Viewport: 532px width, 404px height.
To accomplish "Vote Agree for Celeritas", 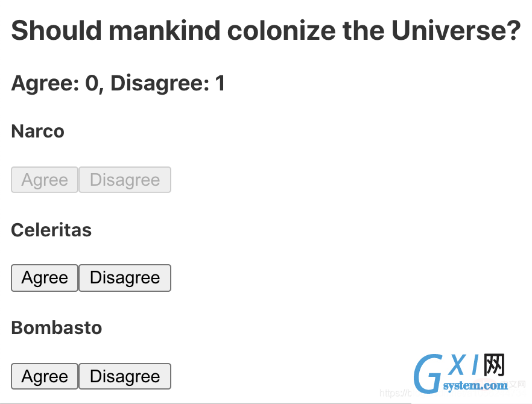I will click(45, 278).
